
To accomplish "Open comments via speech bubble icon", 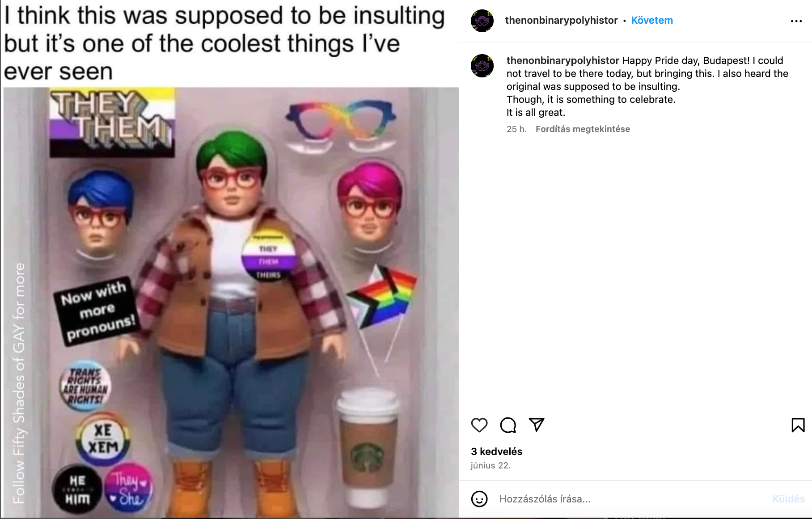I will click(508, 425).
